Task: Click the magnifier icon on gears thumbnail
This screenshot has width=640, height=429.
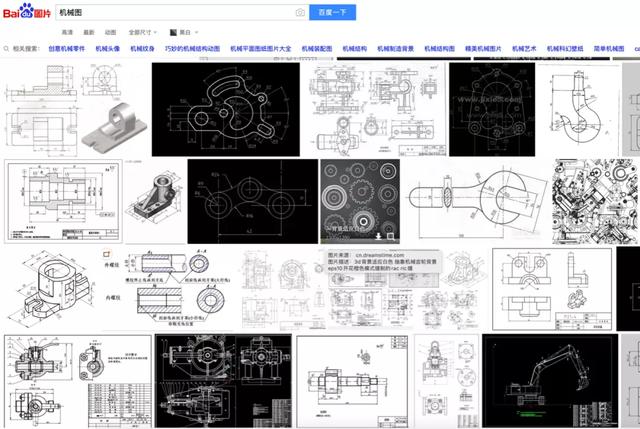Action: click(x=391, y=237)
